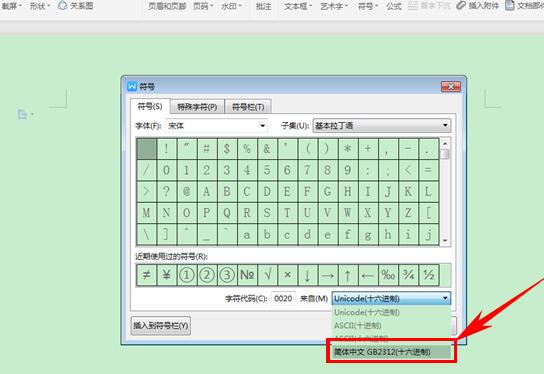The image size is (544, 374).
Task: Select letter Z in the symbol grid
Action: click(408, 213)
